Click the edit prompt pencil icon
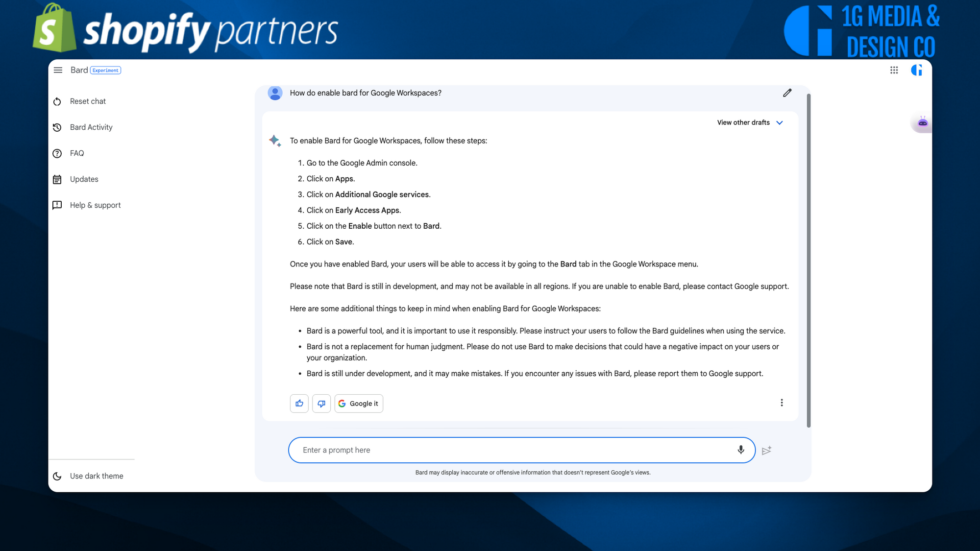 click(x=787, y=93)
